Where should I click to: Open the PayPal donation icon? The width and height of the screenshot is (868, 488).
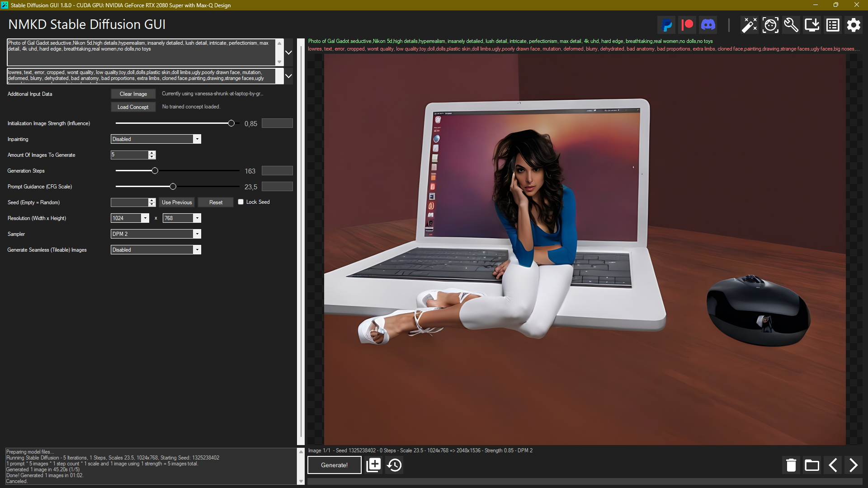[667, 25]
